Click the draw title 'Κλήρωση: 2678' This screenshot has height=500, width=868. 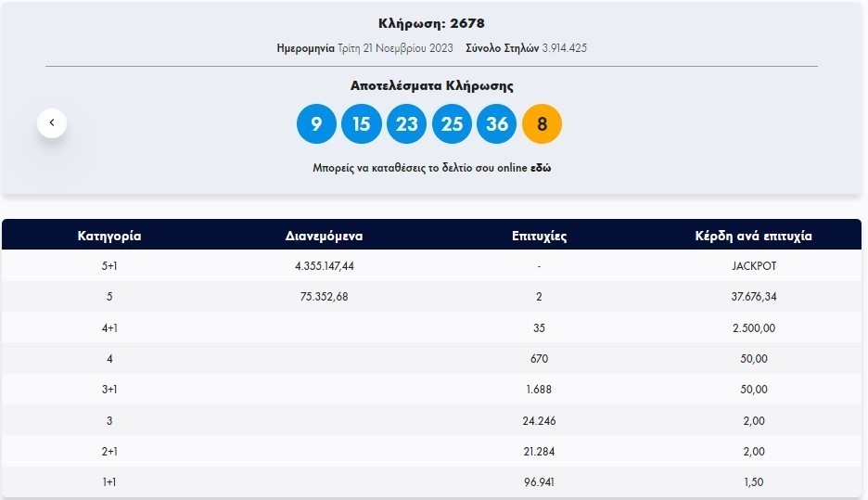431,23
